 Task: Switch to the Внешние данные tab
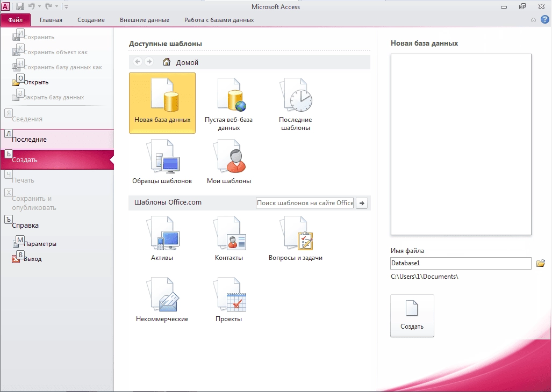[x=145, y=20]
